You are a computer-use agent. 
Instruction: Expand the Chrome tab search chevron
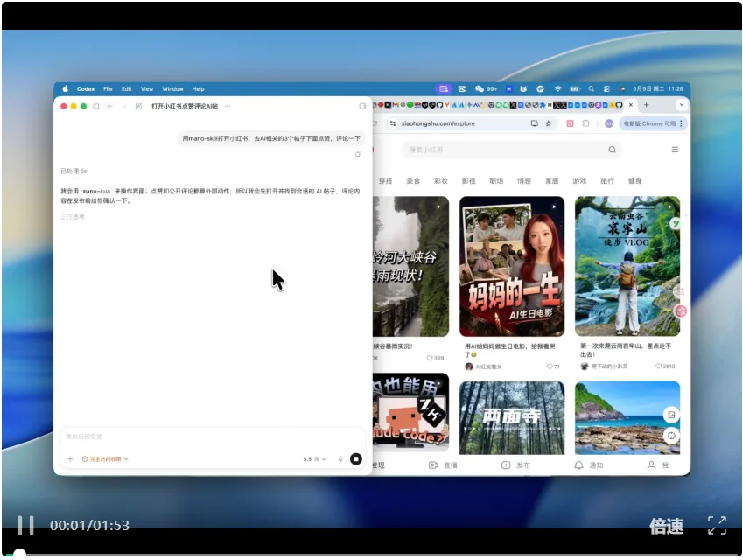pos(682,105)
